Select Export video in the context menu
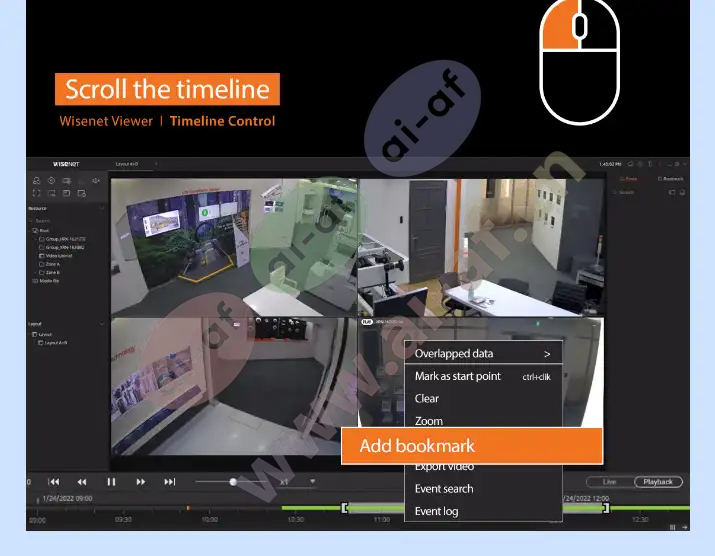715x556 pixels. [x=483, y=468]
